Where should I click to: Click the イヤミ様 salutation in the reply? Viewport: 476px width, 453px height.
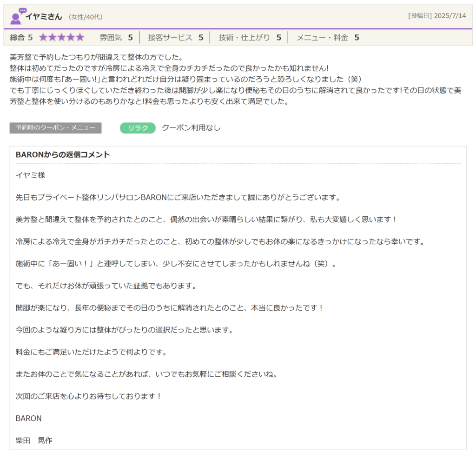click(x=30, y=175)
